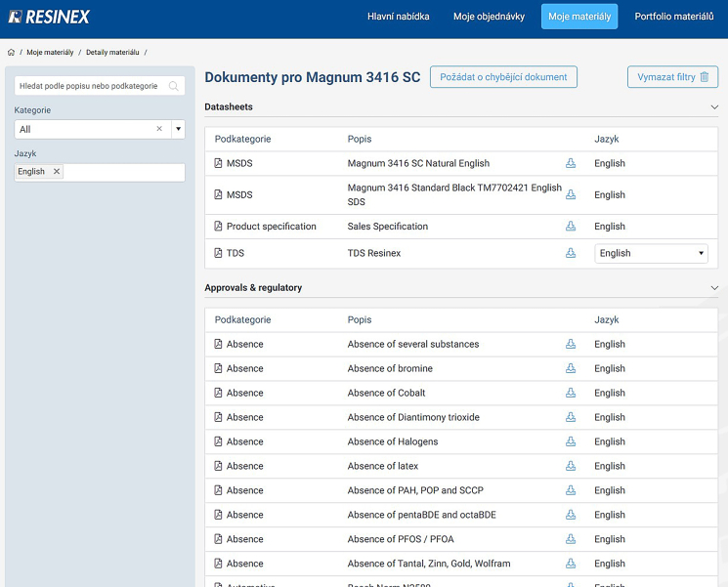Clear the Kategorie All selection
This screenshot has height=587, width=728.
click(159, 129)
